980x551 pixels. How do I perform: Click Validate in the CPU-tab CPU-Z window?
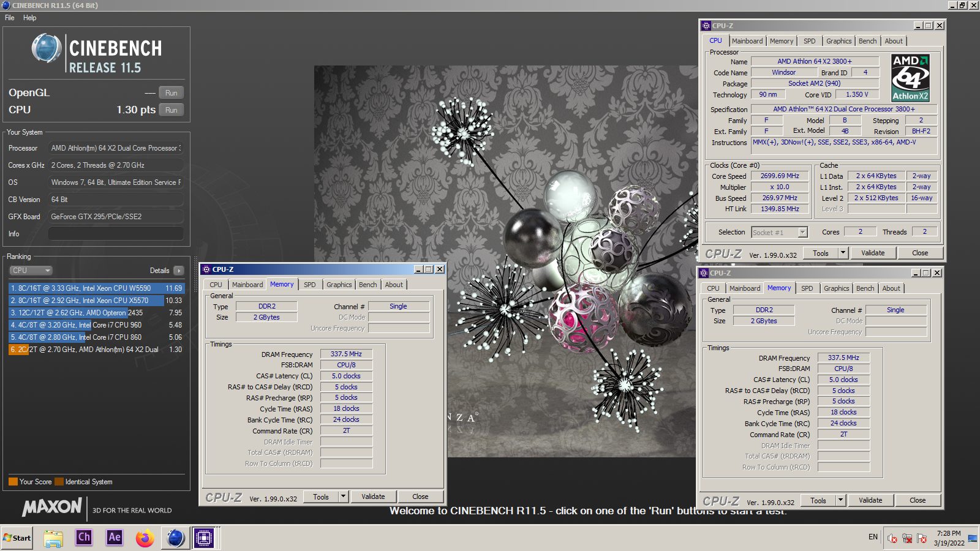click(x=873, y=253)
